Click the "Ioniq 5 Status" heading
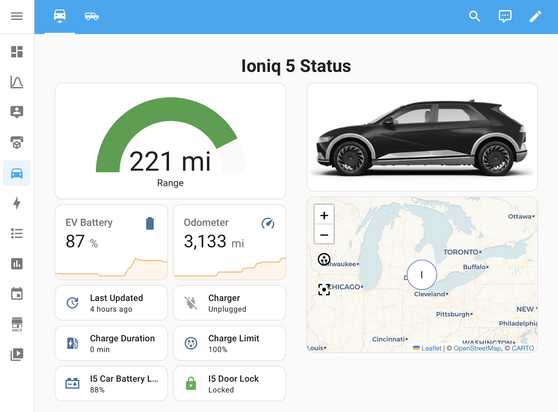The width and height of the screenshot is (558, 412). (x=296, y=66)
